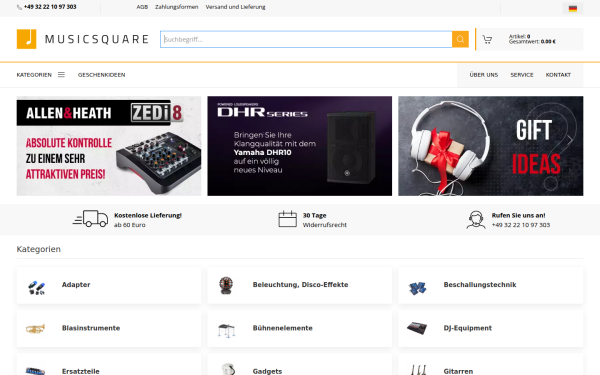The width and height of the screenshot is (600, 375).
Task: Open the Zahlungsformen link
Action: [x=176, y=7]
